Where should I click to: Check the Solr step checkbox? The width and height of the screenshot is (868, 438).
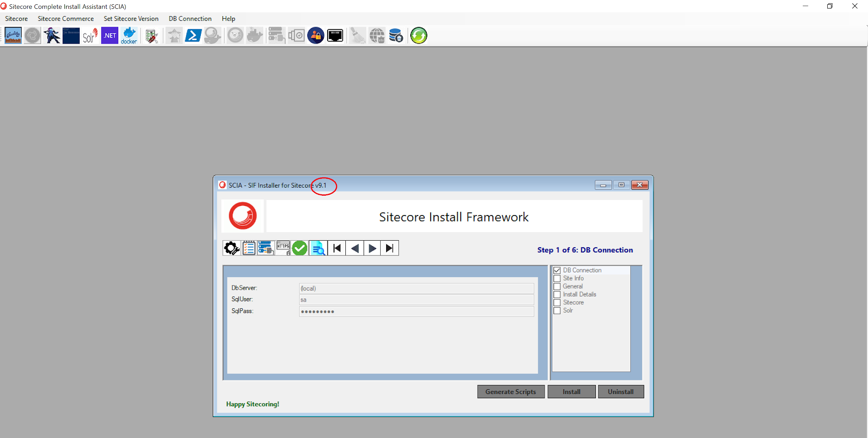tap(557, 310)
